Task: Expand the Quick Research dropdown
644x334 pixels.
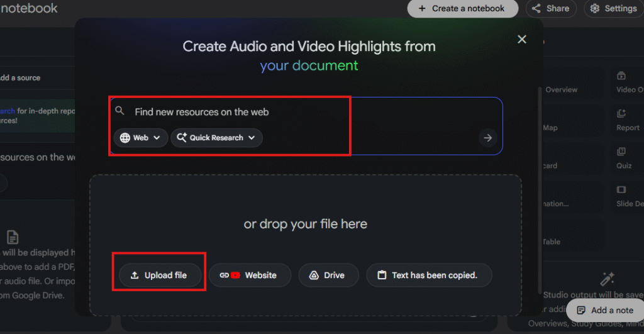Action: [x=216, y=138]
